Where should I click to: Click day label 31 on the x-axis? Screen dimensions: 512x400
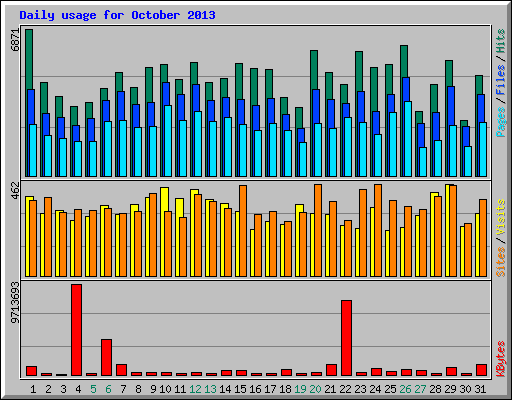(480, 389)
